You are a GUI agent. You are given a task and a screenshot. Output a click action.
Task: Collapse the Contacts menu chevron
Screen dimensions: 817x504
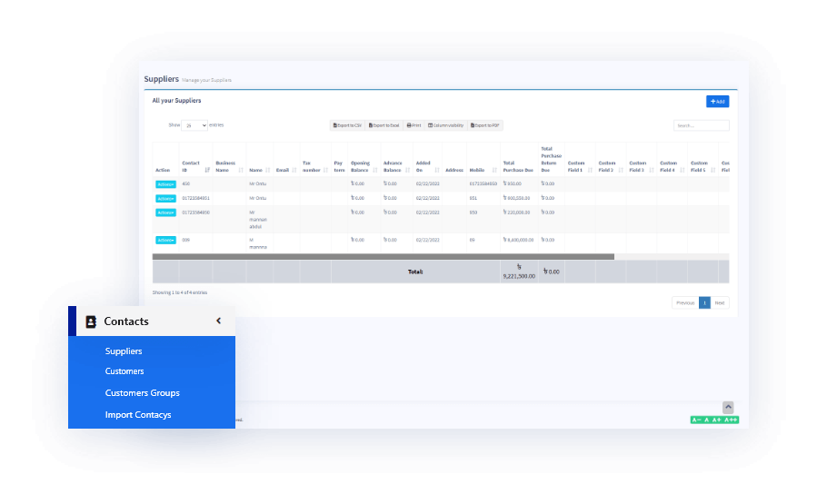(218, 321)
